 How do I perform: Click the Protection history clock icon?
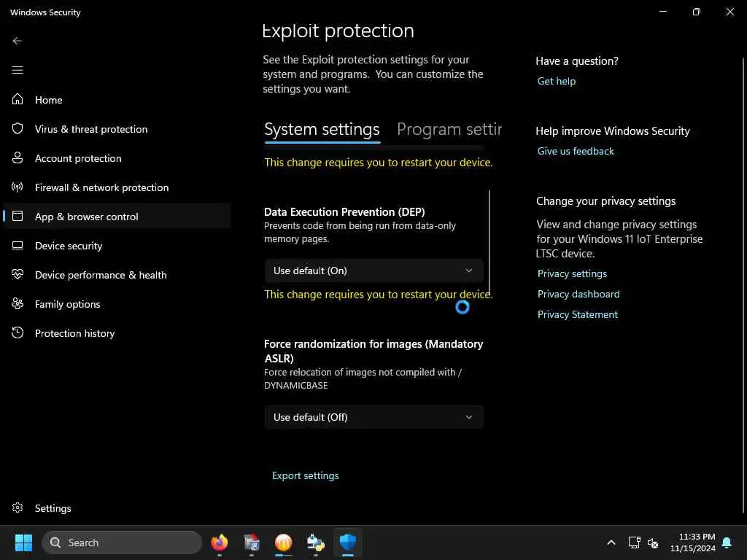pos(18,332)
